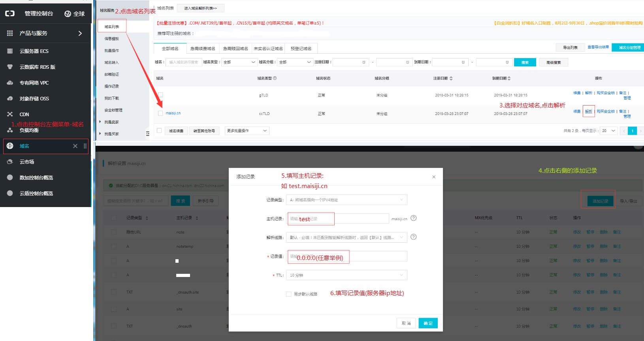
Task: Switch to the 全部域名 tab
Action: 170,49
